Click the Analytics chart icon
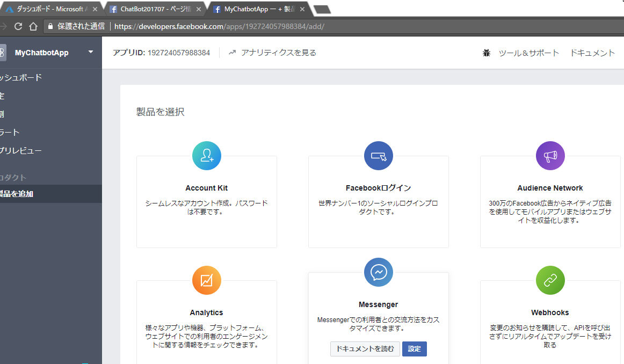This screenshot has width=624, height=364. click(207, 280)
